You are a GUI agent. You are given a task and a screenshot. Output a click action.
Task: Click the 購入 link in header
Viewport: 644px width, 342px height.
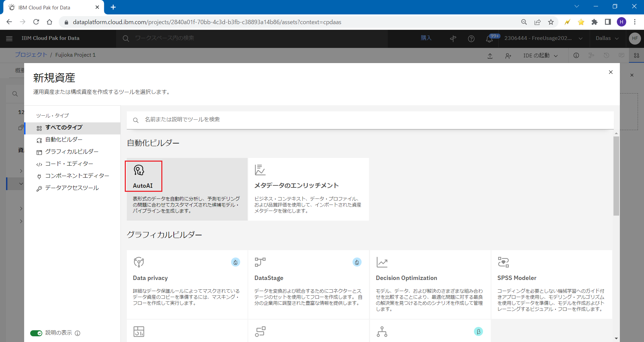pyautogui.click(x=426, y=38)
